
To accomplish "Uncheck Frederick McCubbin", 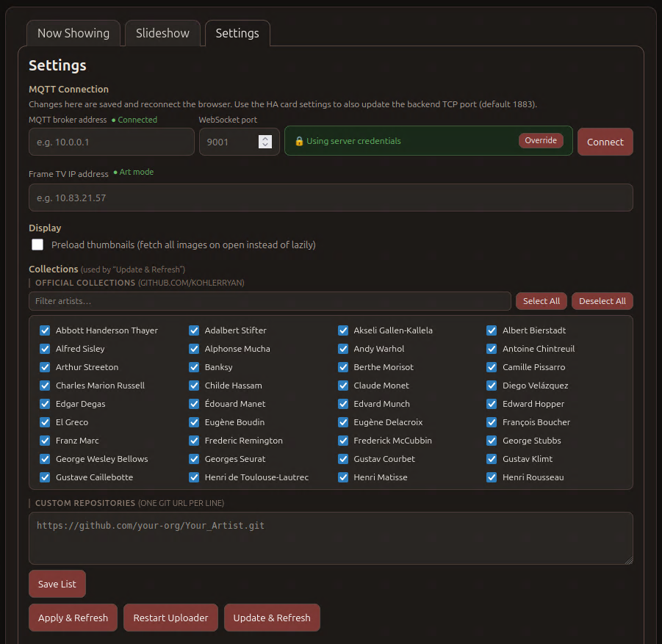I will [343, 441].
